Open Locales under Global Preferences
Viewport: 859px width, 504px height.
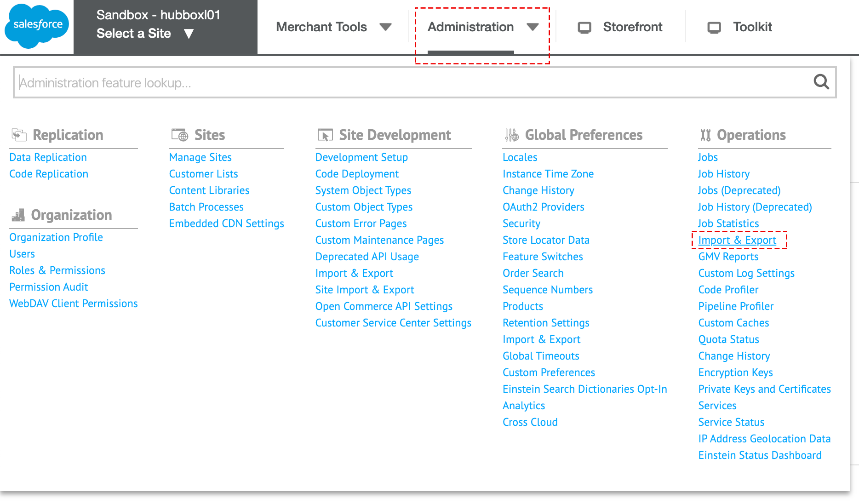click(x=520, y=157)
